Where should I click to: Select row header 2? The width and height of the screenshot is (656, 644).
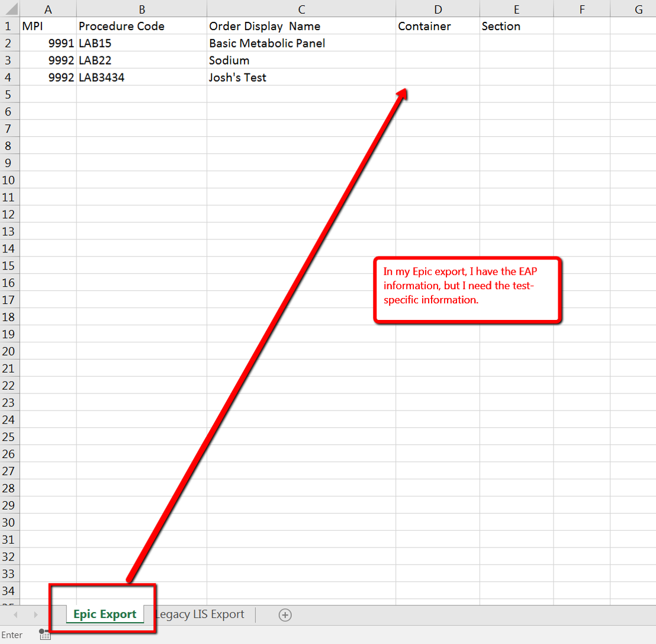coord(9,43)
